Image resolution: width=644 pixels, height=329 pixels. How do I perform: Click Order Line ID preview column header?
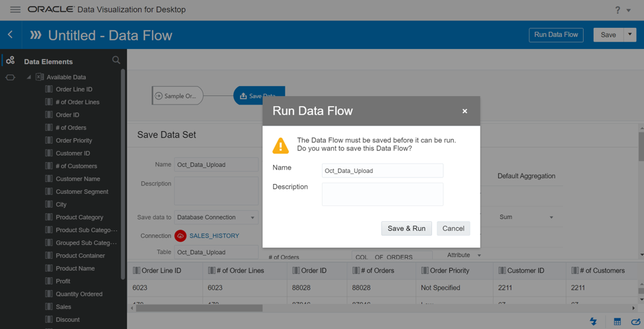tap(165, 270)
